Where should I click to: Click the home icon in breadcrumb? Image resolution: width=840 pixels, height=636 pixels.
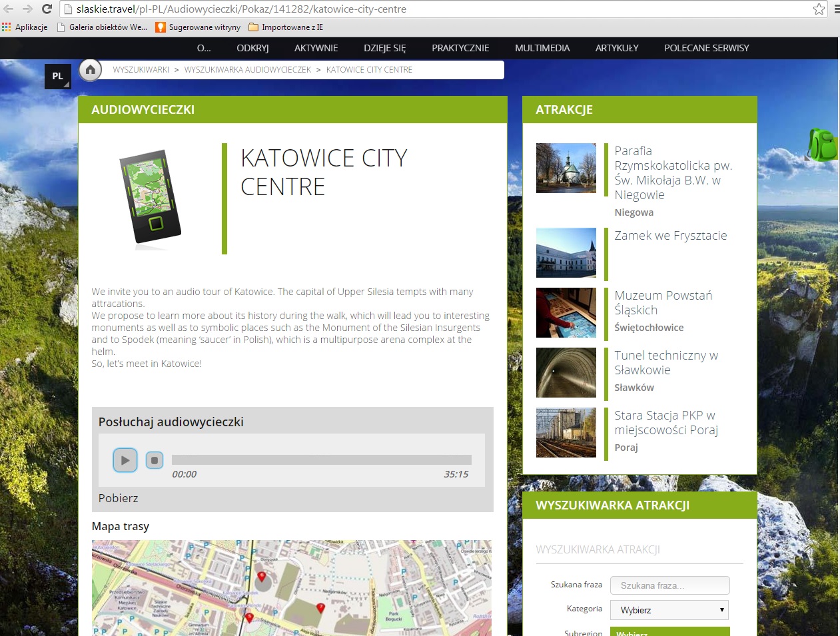(x=91, y=70)
